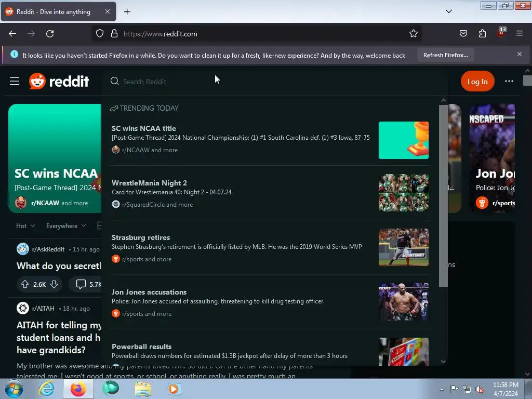
Task: Close the Reddit browser tab
Action: pyautogui.click(x=107, y=11)
